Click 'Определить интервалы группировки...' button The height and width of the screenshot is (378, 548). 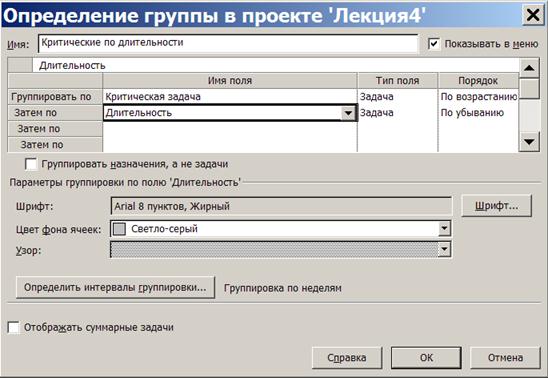pos(115,288)
